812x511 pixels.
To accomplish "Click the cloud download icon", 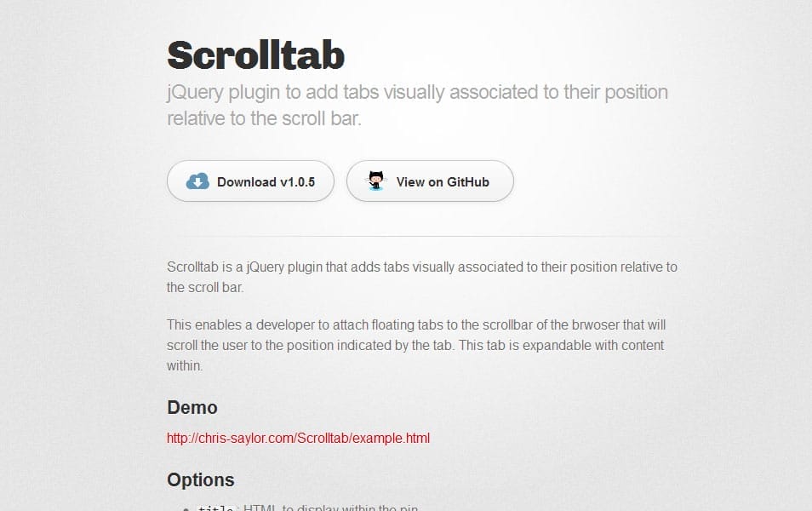I will tap(197, 181).
